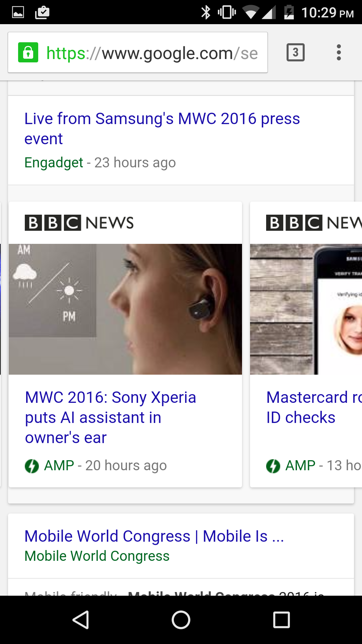Tap the picture notification icon in status bar

point(18,12)
